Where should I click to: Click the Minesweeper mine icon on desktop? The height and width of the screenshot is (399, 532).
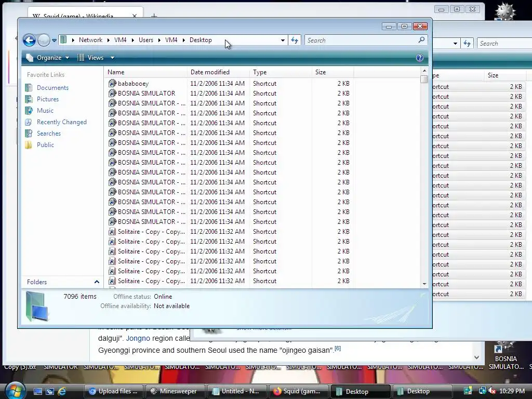(x=505, y=11)
